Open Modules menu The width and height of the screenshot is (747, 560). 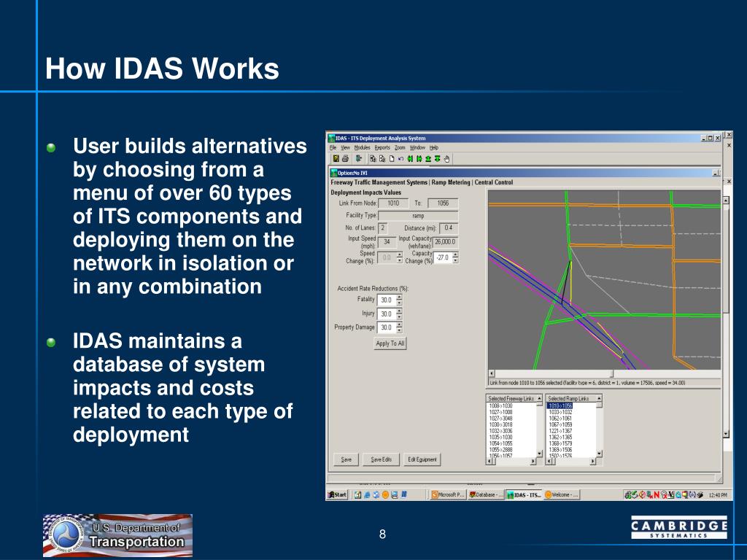362,147
